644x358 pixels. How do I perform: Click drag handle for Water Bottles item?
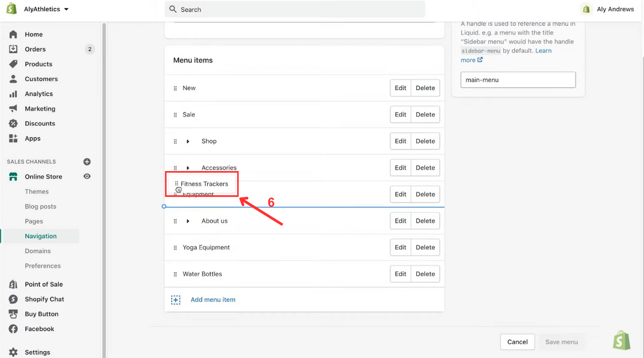[175, 274]
